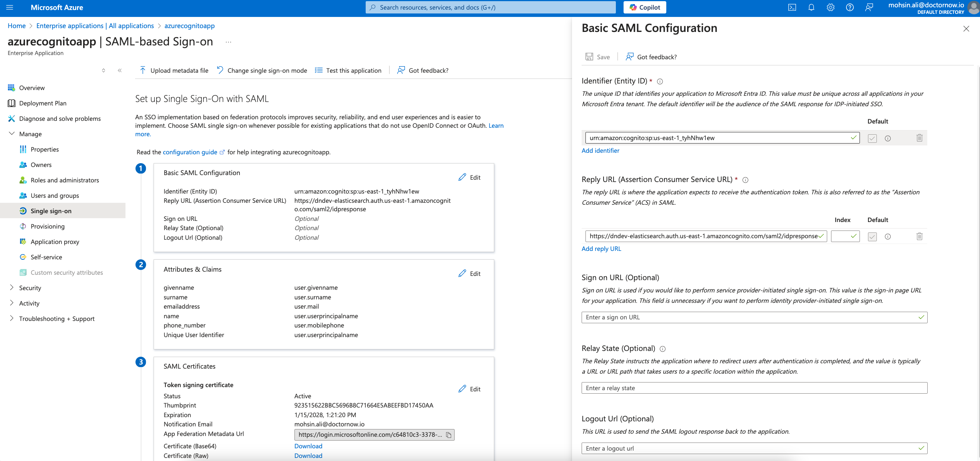Image resolution: width=980 pixels, height=461 pixels.
Task: Expand Troubleshooting + Support section
Action: [x=12, y=319]
